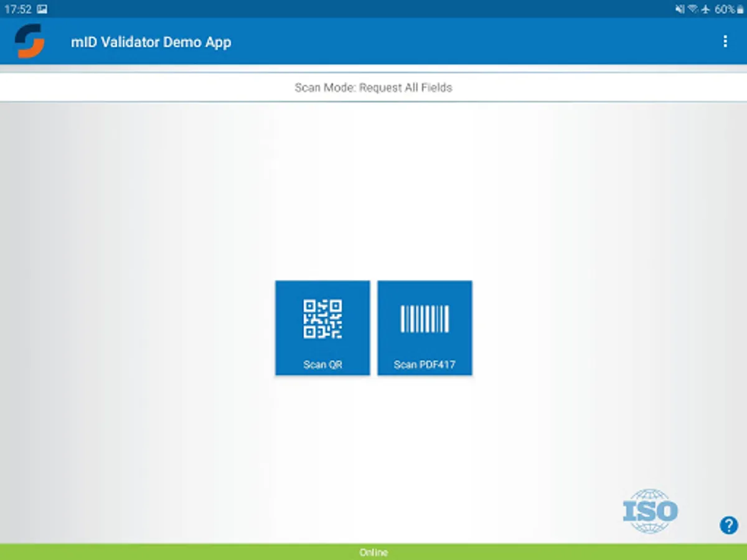Screen dimensions: 747x560
Task: Click the app logo in the header
Action: [30, 41]
